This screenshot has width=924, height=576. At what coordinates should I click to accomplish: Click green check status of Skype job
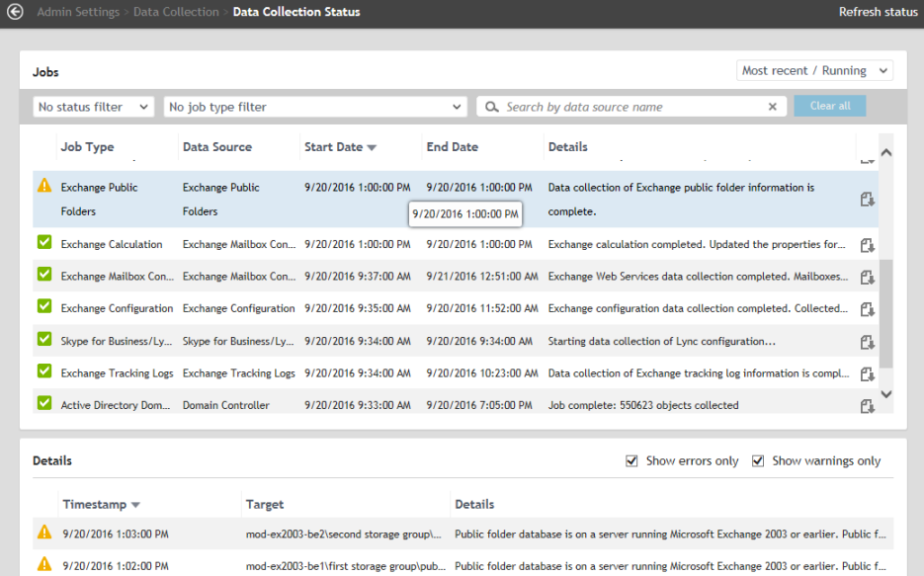coord(43,340)
